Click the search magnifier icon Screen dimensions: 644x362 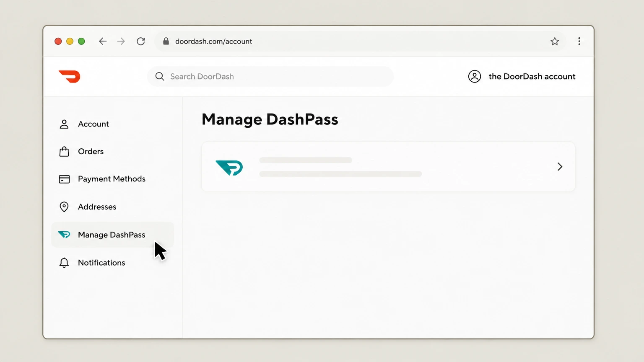coord(160,76)
